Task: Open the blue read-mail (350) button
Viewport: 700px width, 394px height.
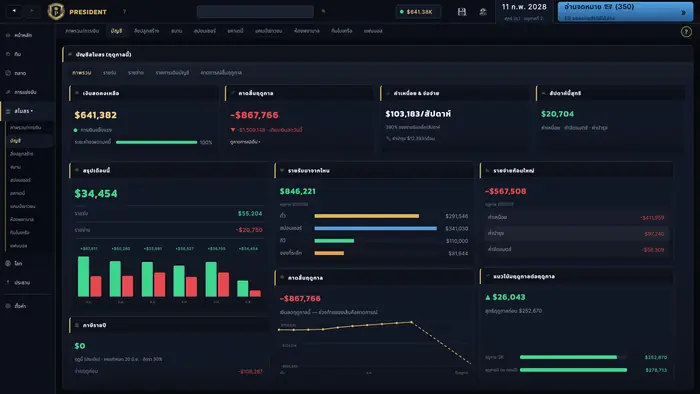Action: [625, 12]
